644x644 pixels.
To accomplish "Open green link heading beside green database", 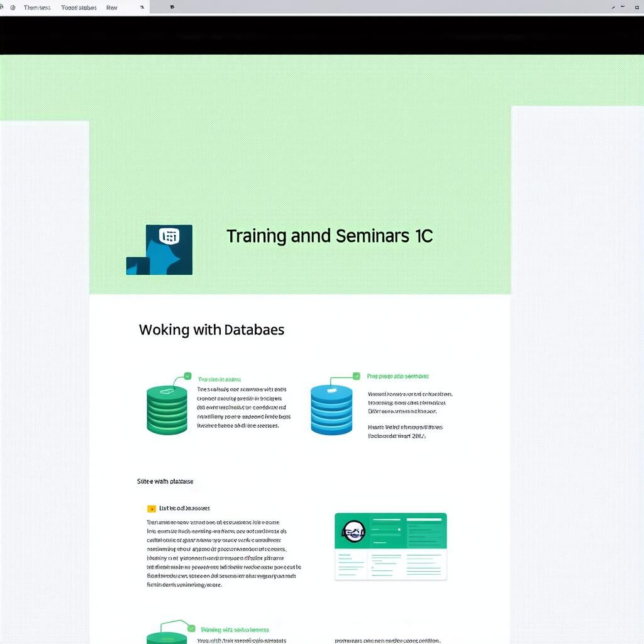I will (219, 379).
